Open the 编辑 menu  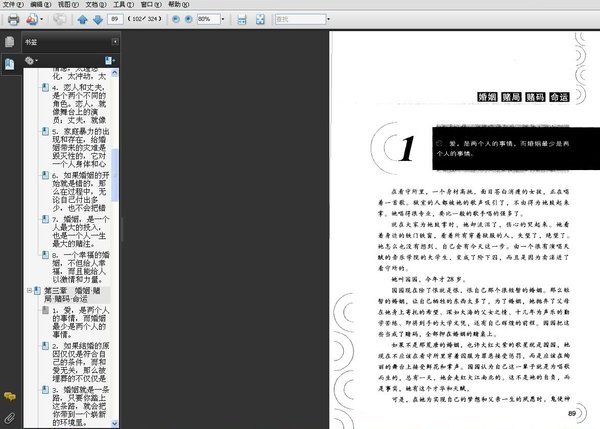point(41,4)
